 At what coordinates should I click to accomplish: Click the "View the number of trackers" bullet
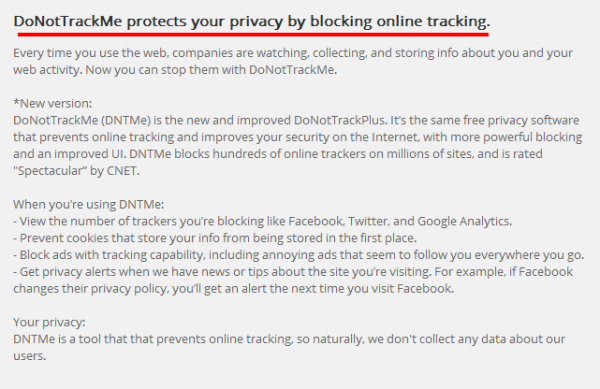tap(262, 221)
